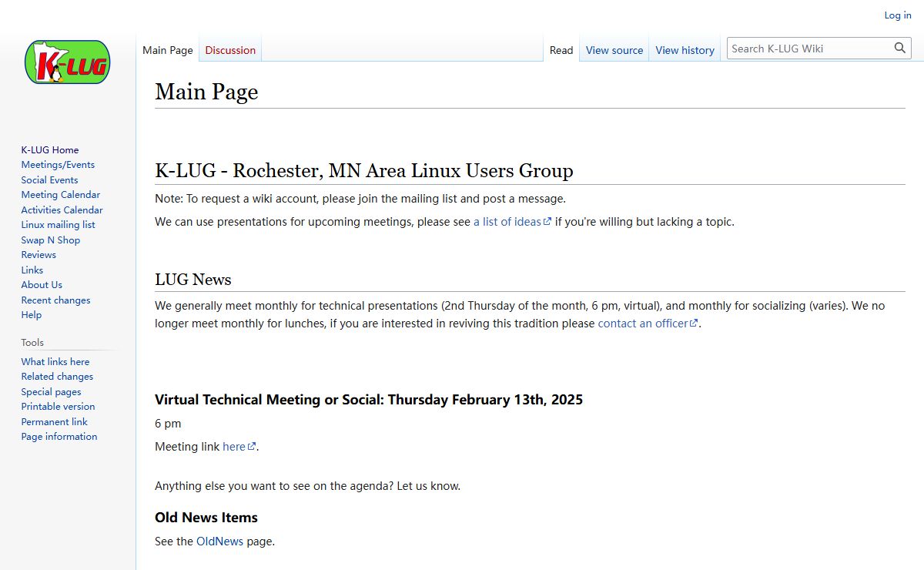Open the Reviews sidebar link

(x=38, y=254)
